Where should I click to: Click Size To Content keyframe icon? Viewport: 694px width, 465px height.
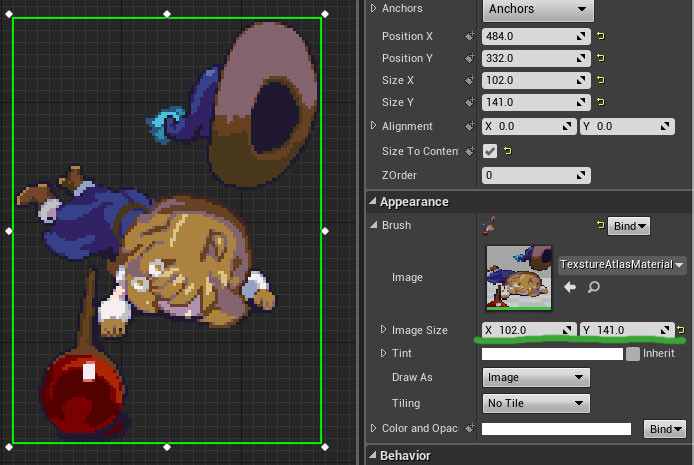click(470, 151)
